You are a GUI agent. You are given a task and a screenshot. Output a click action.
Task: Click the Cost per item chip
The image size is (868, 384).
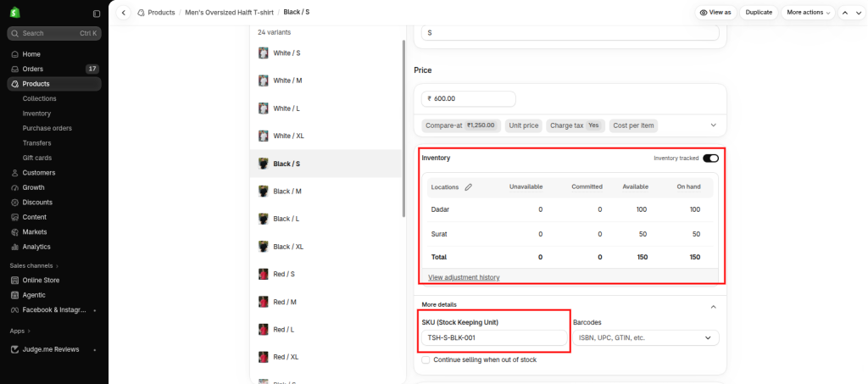pos(633,125)
